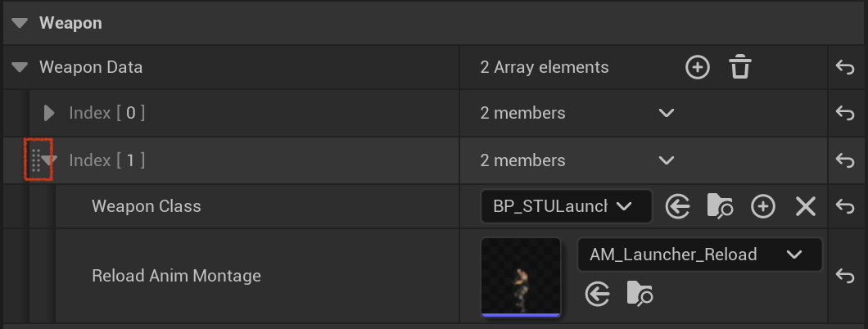Image resolution: width=868 pixels, height=329 pixels.
Task: Reset Index 1 element to default
Action: tap(845, 160)
